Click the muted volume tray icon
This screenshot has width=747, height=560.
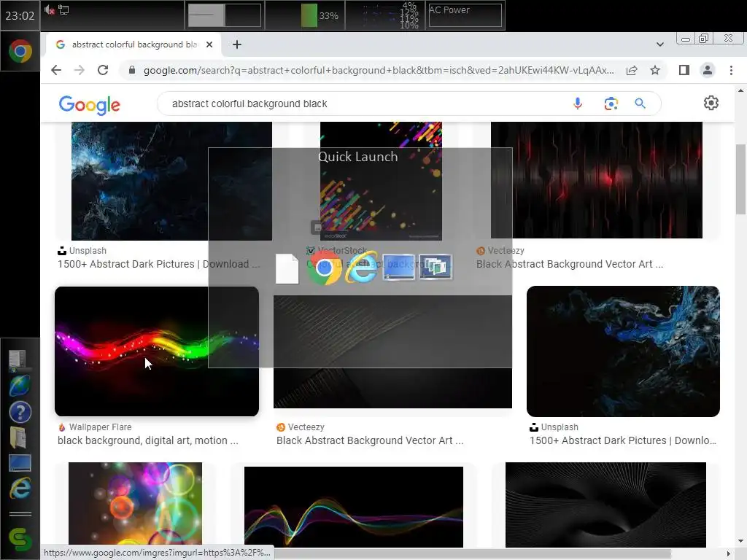(49, 9)
